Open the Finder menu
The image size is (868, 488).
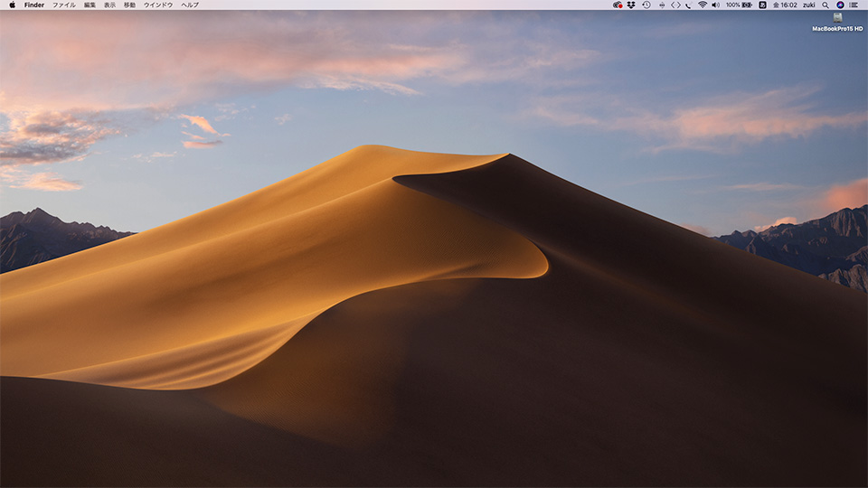[34, 5]
